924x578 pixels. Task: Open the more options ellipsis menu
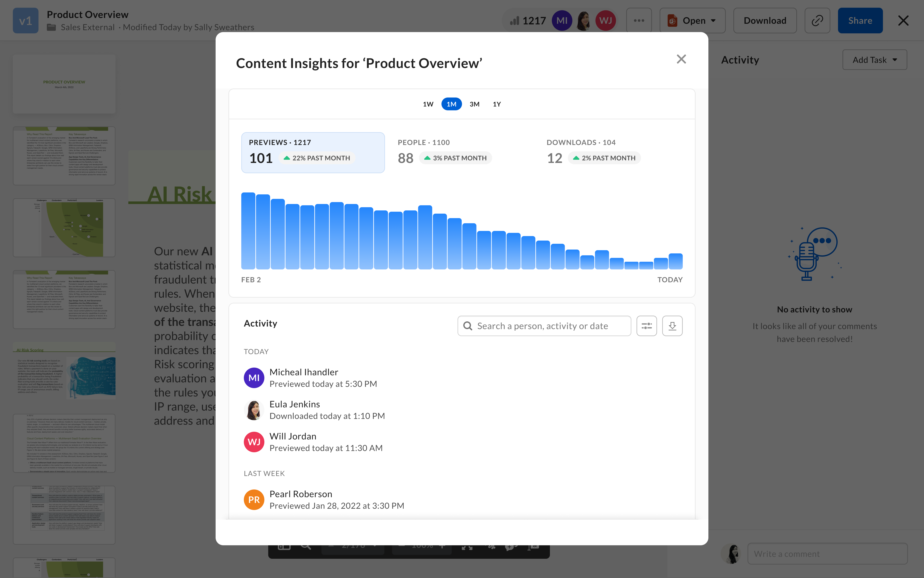[639, 21]
